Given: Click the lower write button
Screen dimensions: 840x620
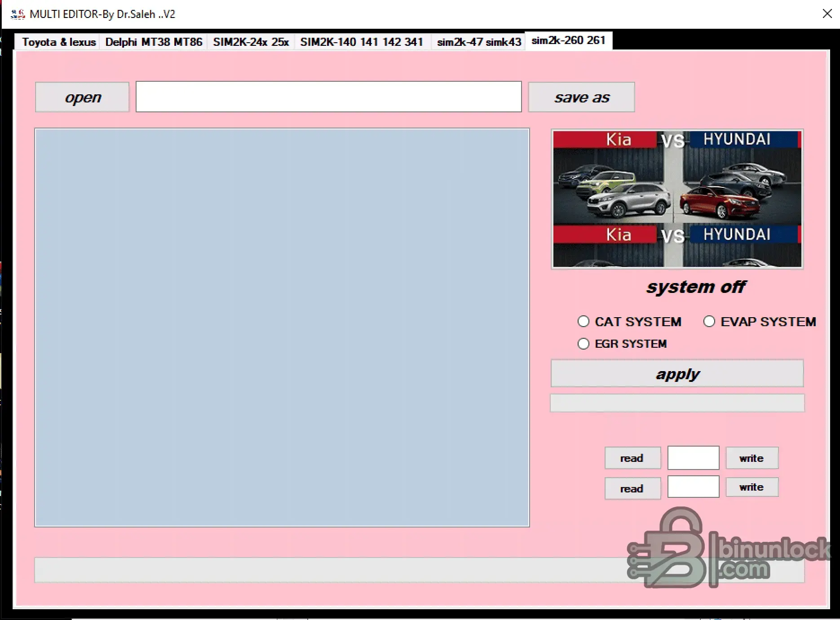Looking at the screenshot, I should coord(752,487).
